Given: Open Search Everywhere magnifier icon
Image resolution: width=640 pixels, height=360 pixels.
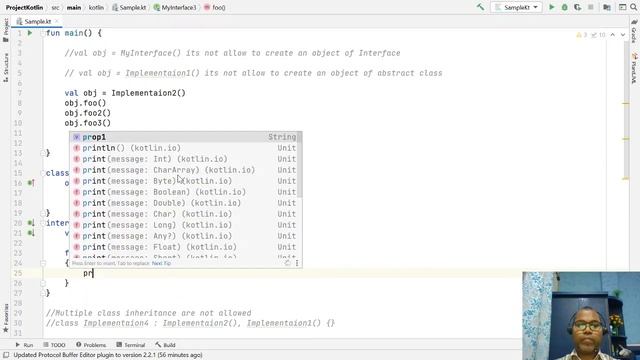Looking at the screenshot, I should tap(634, 7).
